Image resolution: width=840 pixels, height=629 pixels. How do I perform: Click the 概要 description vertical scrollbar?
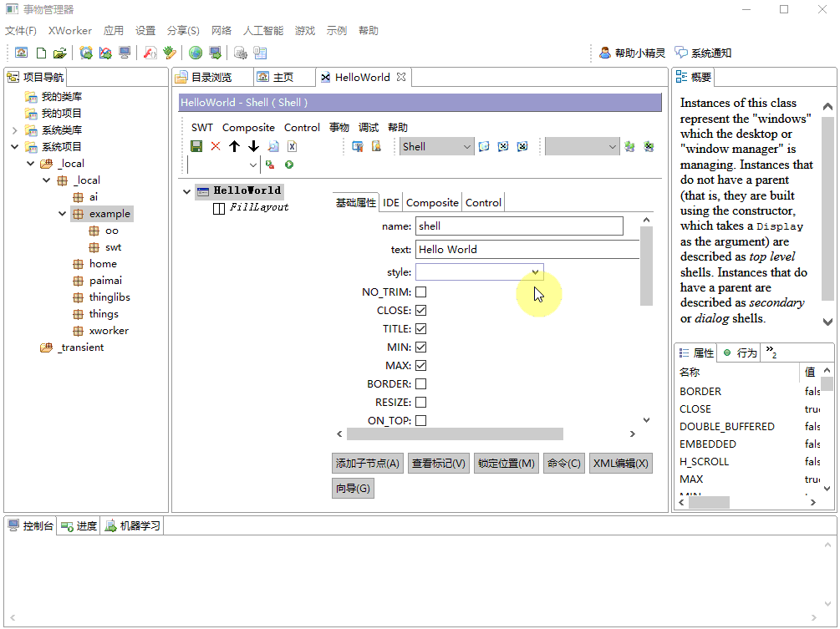[827, 209]
